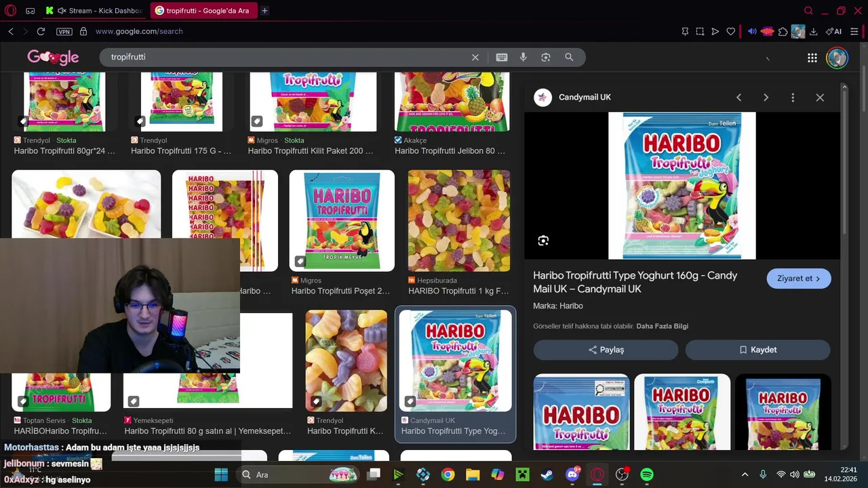Open Discord from the taskbar
This screenshot has width=868, height=488.
point(572,474)
